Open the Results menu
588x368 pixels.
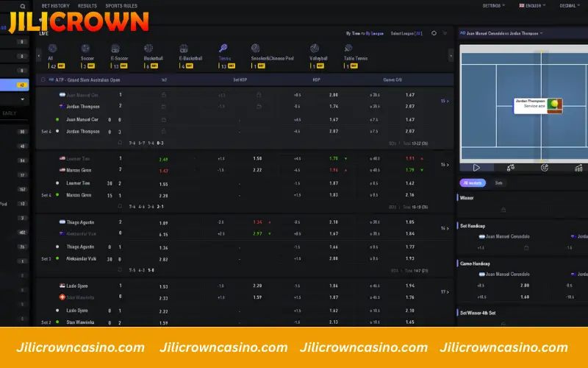87,6
